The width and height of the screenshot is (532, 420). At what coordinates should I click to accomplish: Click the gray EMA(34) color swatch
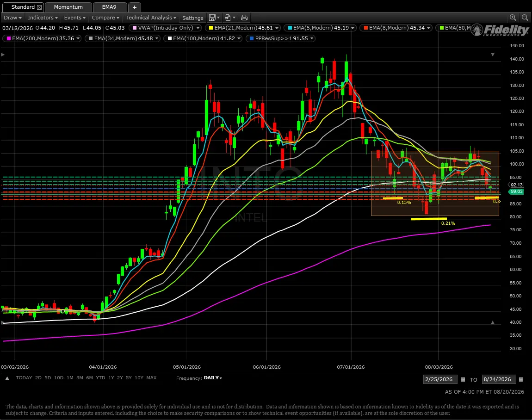[x=91, y=38]
